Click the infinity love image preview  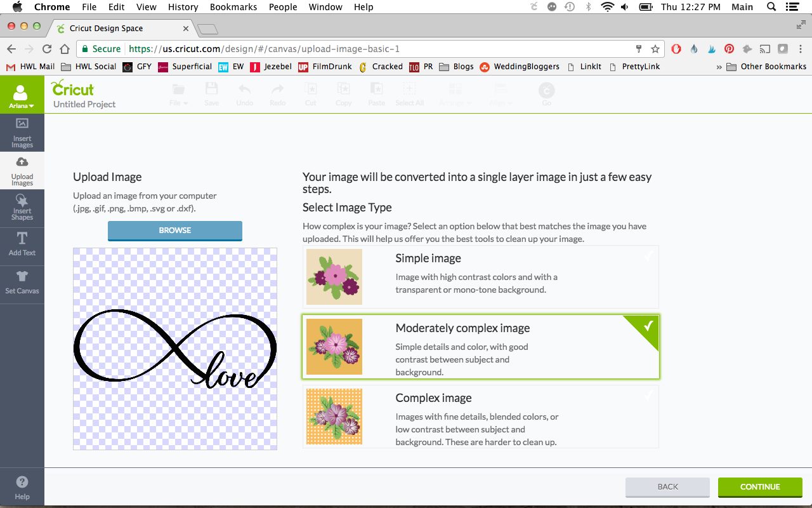point(175,349)
